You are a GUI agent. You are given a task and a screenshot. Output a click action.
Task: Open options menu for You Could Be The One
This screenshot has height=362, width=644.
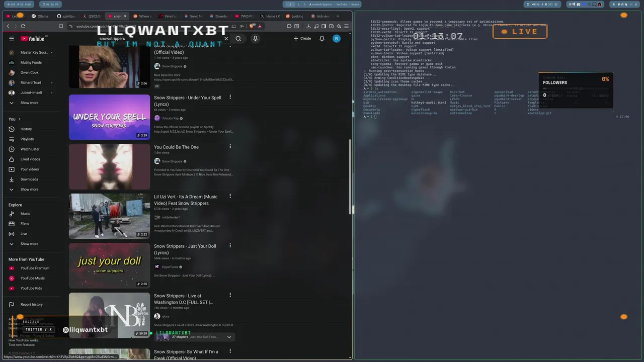pos(230,147)
